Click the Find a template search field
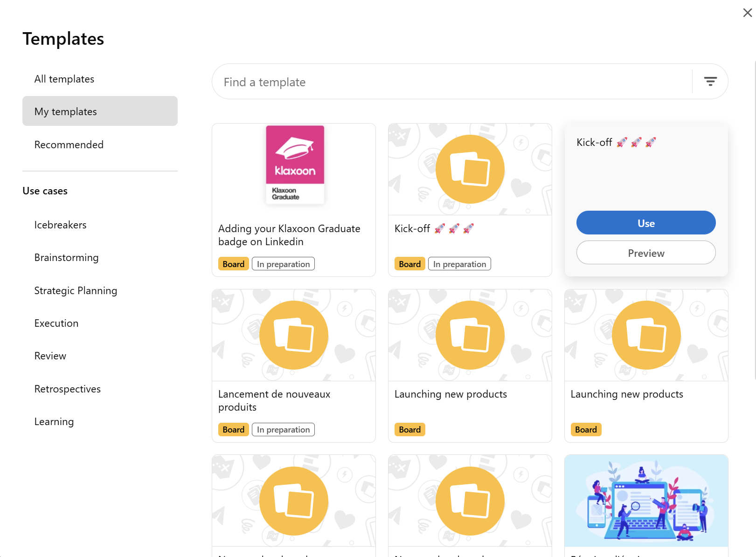Screen dimensions: 756x557 [451, 82]
